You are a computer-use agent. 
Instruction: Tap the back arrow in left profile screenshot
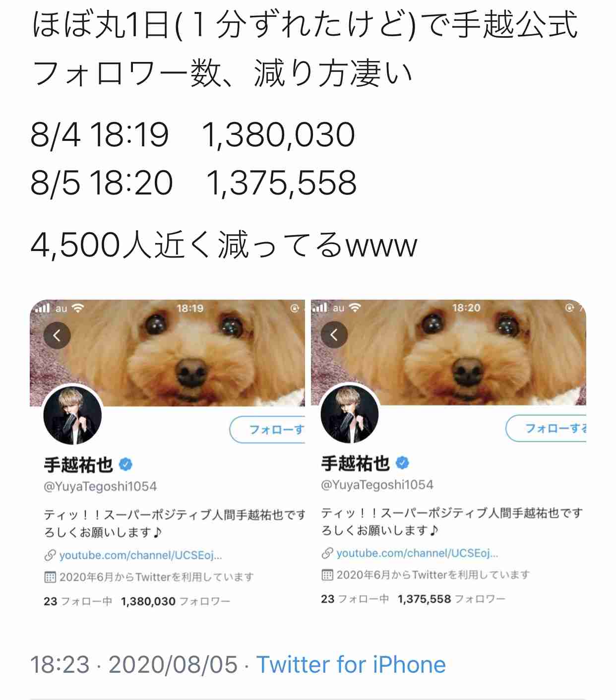click(57, 336)
